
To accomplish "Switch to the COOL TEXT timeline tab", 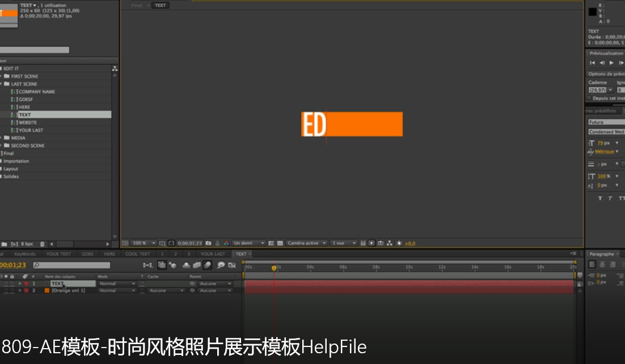I will 137,254.
